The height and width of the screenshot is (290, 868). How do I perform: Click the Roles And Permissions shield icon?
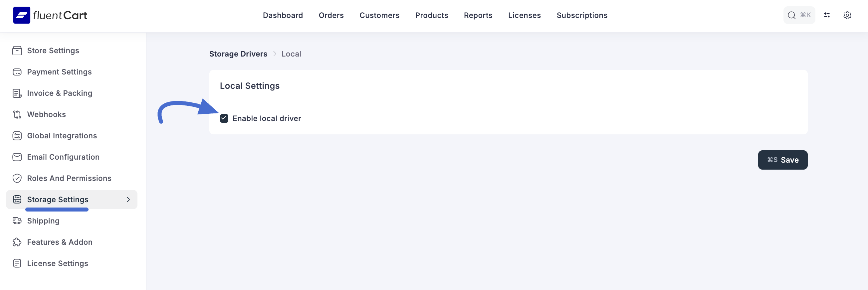coord(17,178)
